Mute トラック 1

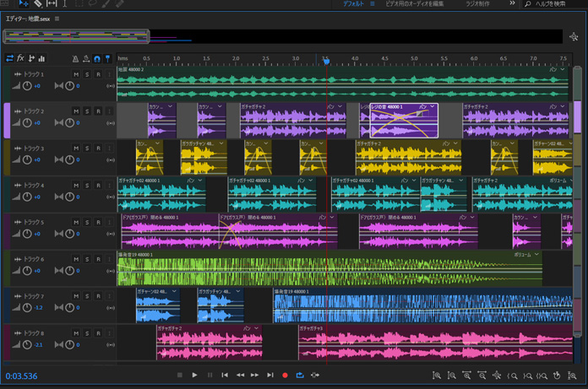tap(76, 74)
